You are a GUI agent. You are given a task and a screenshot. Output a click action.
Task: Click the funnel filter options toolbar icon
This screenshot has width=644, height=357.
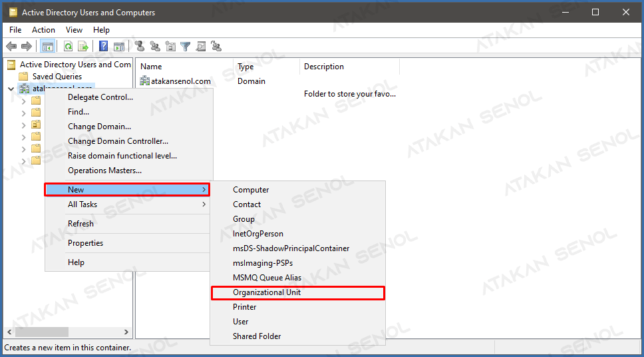coord(186,47)
